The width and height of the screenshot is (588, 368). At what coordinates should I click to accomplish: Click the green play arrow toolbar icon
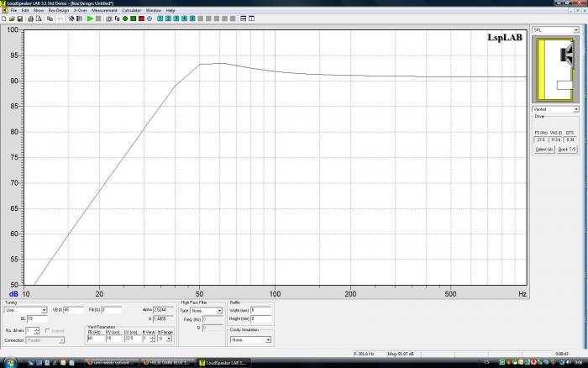[90, 18]
